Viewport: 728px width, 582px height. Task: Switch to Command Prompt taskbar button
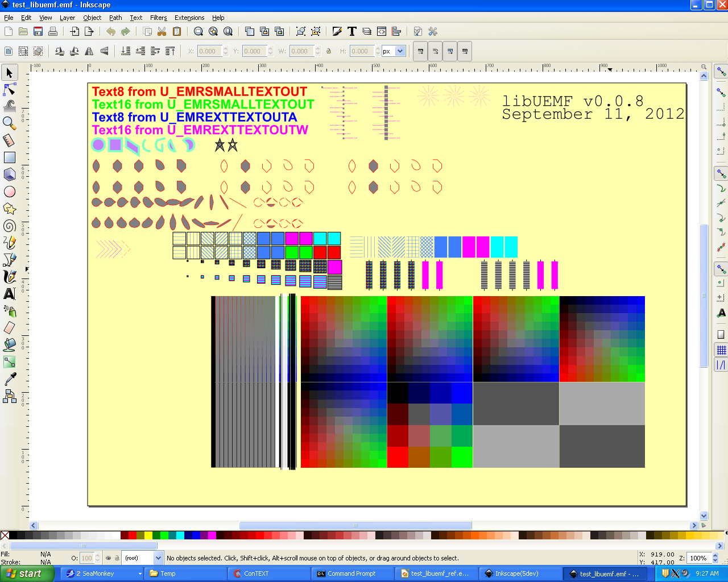click(x=352, y=573)
